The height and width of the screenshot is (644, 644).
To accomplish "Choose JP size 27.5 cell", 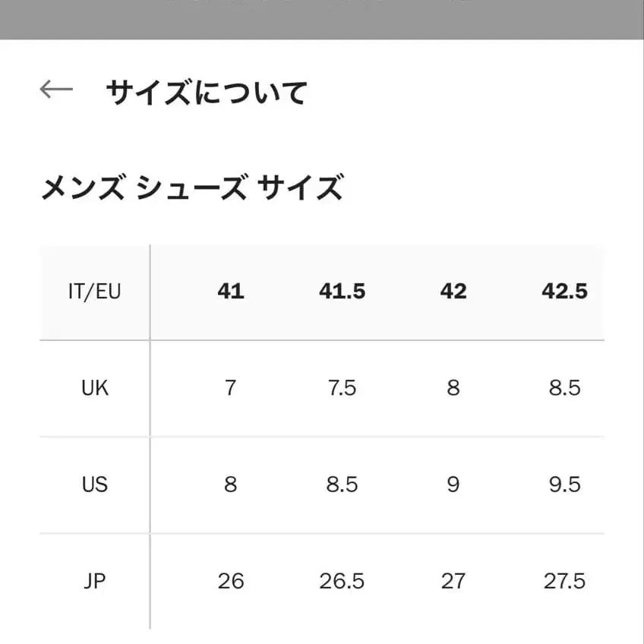I will [564, 581].
